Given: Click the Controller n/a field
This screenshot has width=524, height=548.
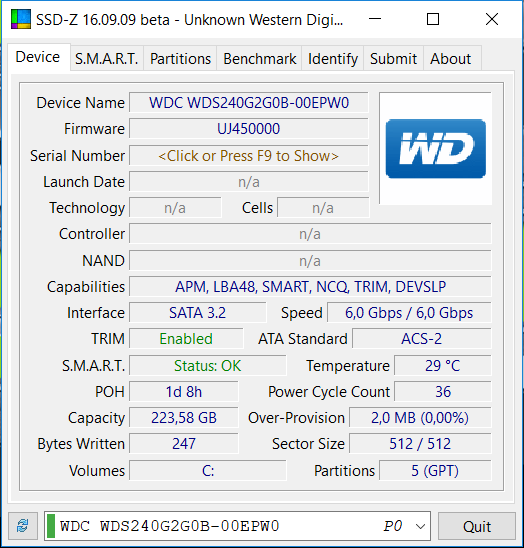Looking at the screenshot, I should click(x=310, y=234).
